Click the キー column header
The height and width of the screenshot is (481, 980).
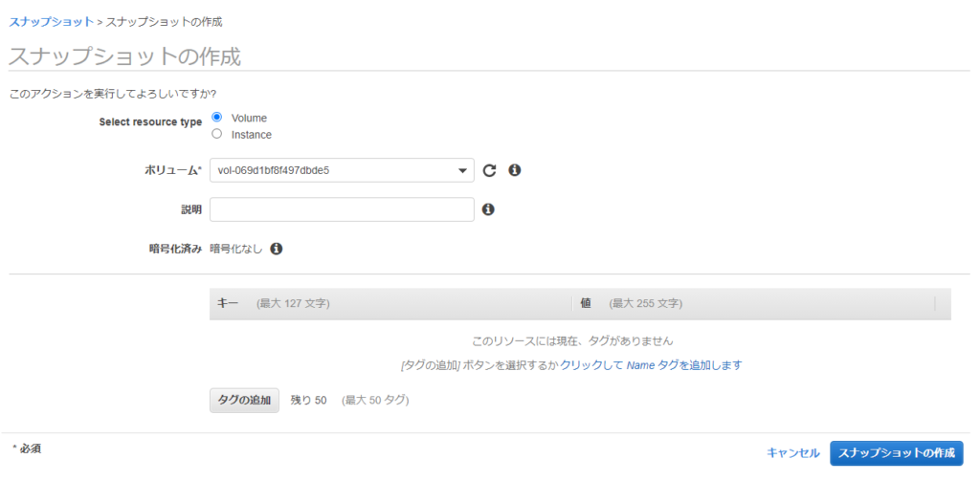pos(228,303)
